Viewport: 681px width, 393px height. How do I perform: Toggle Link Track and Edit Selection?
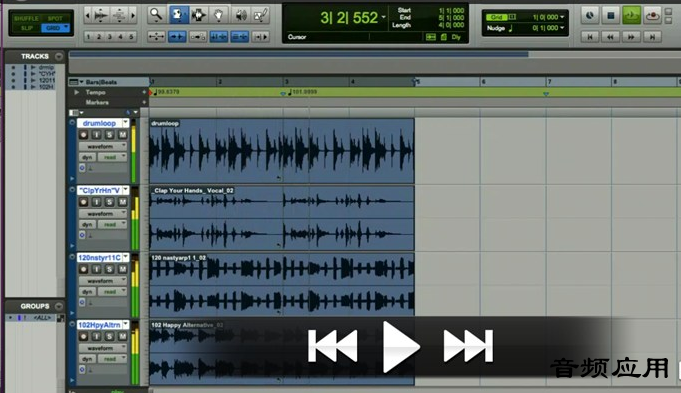[x=240, y=37]
